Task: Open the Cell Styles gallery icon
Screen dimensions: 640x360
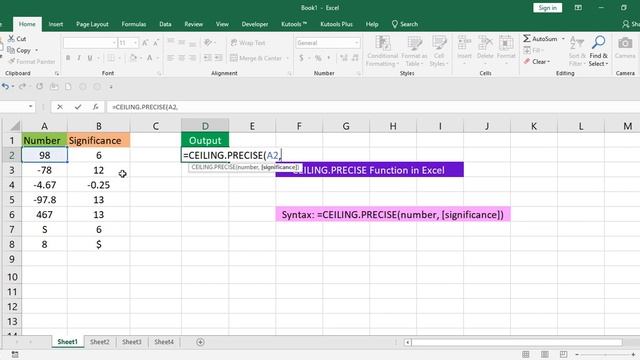Action: click(439, 43)
